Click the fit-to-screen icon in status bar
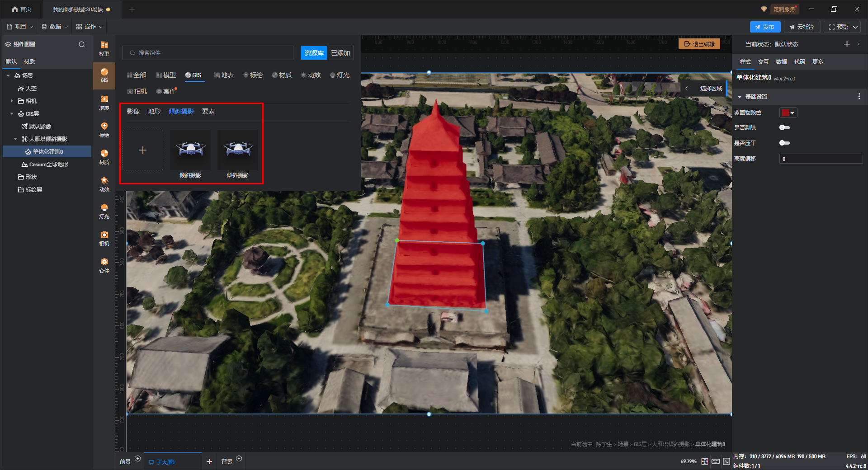 click(x=705, y=461)
